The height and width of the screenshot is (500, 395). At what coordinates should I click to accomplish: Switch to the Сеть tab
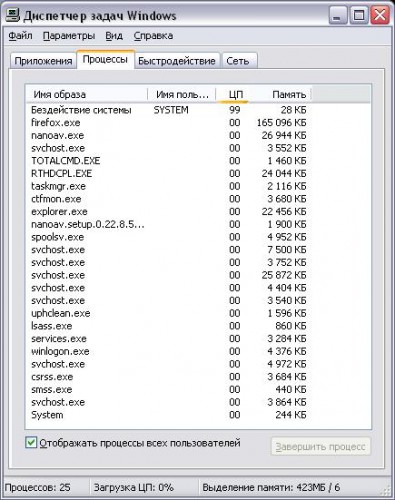click(x=238, y=61)
